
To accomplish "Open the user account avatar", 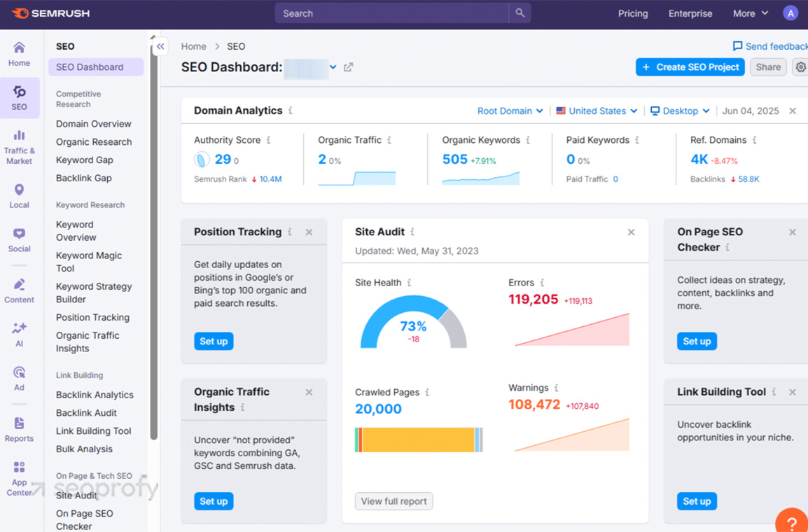I will click(x=790, y=13).
